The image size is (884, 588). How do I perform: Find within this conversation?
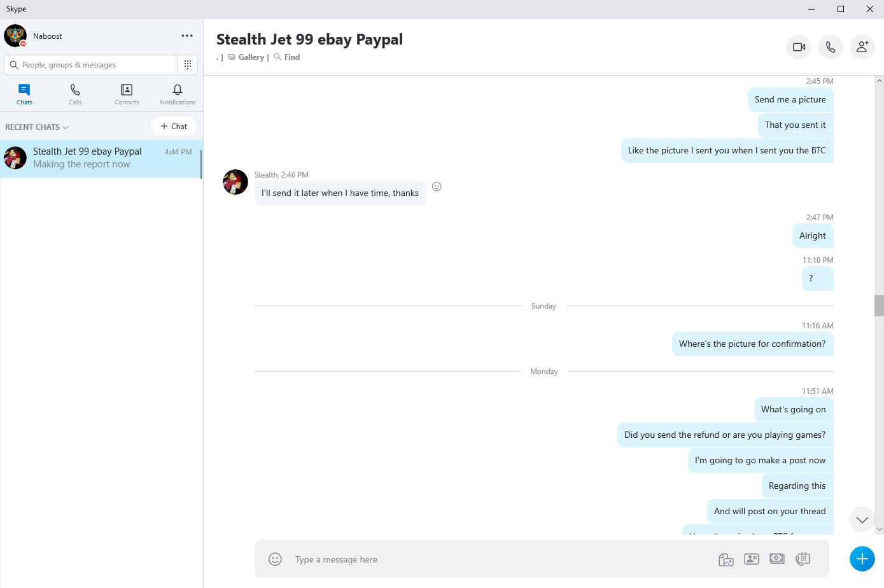pyautogui.click(x=287, y=57)
